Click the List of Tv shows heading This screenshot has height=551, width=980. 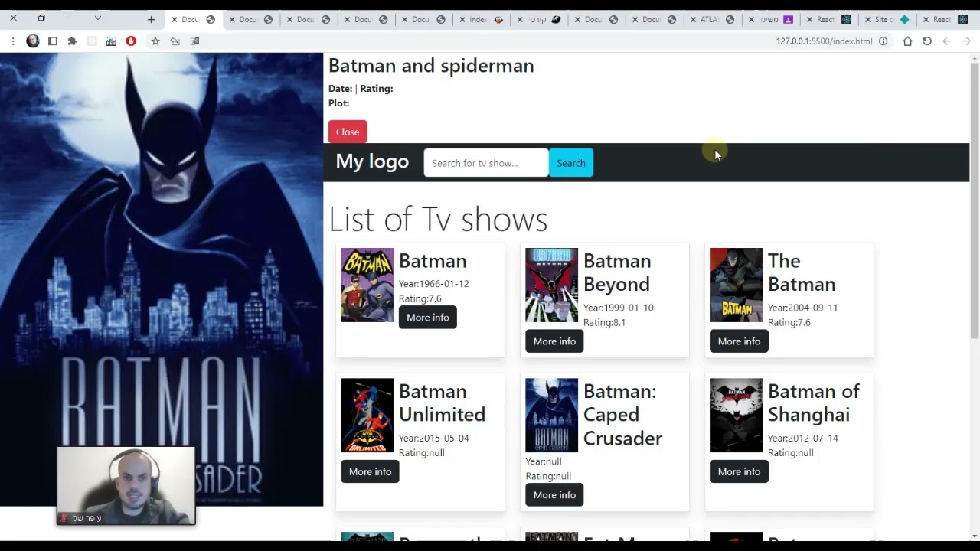438,220
